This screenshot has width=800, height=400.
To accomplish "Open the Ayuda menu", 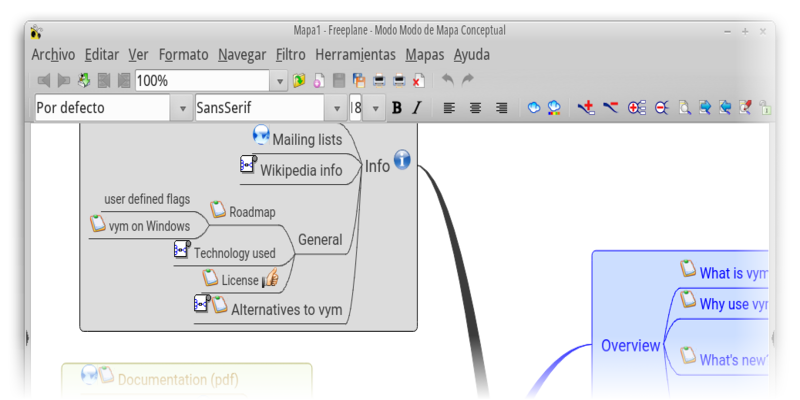I will click(472, 55).
